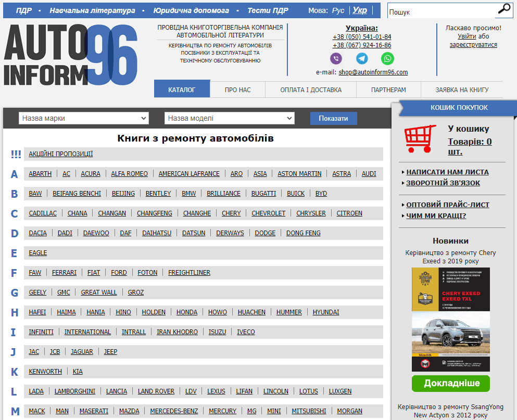Open the FREIGHTLINER brand link
Image resolution: width=517 pixels, height=420 pixels.
190,273
